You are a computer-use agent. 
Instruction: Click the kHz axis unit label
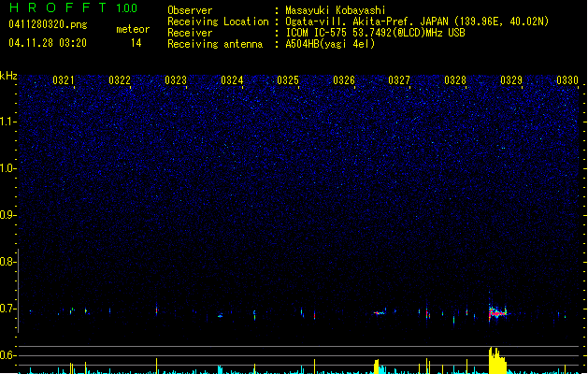pyautogui.click(x=8, y=76)
